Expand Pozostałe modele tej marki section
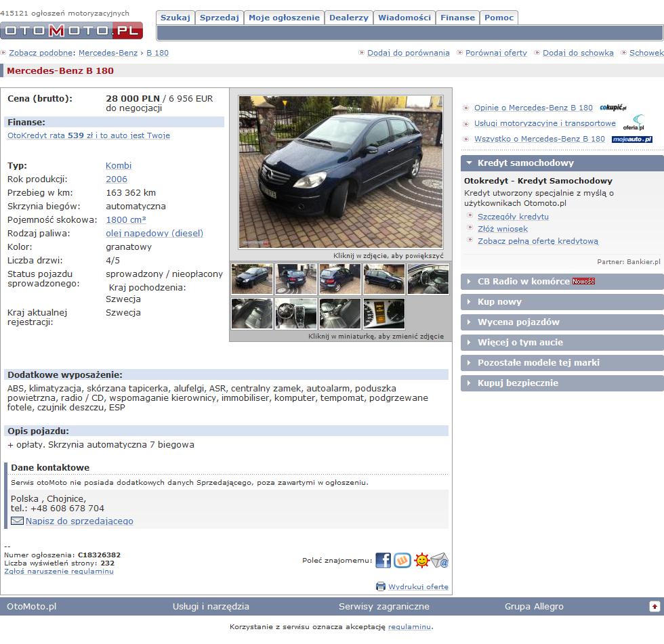 562,362
